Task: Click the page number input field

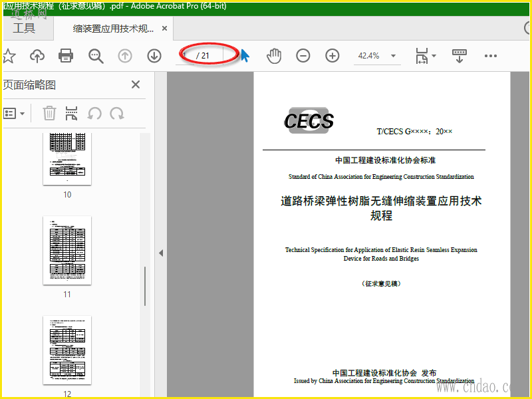Action: point(185,55)
